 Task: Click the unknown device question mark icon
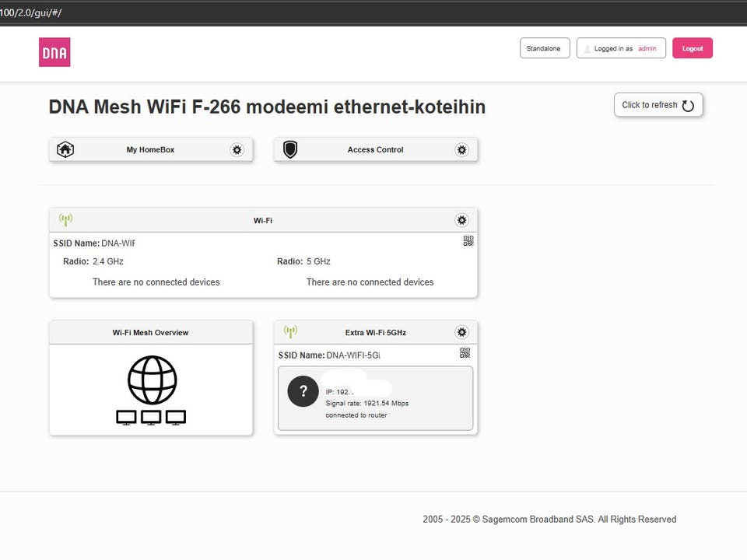303,391
